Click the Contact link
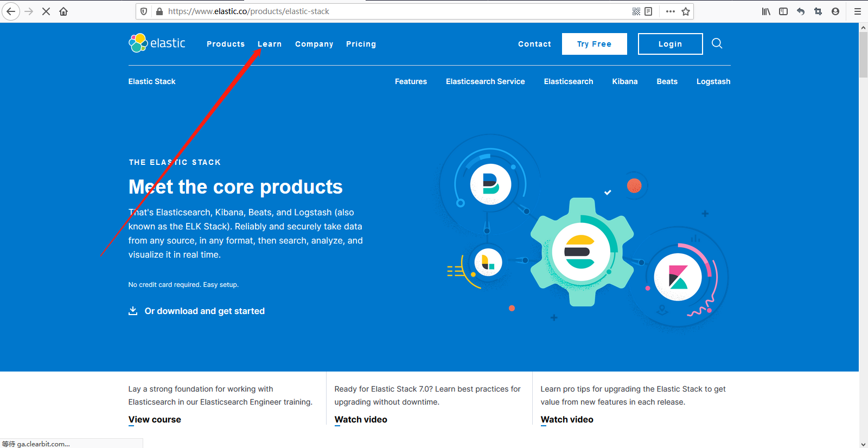Image resolution: width=868 pixels, height=448 pixels. pyautogui.click(x=534, y=44)
